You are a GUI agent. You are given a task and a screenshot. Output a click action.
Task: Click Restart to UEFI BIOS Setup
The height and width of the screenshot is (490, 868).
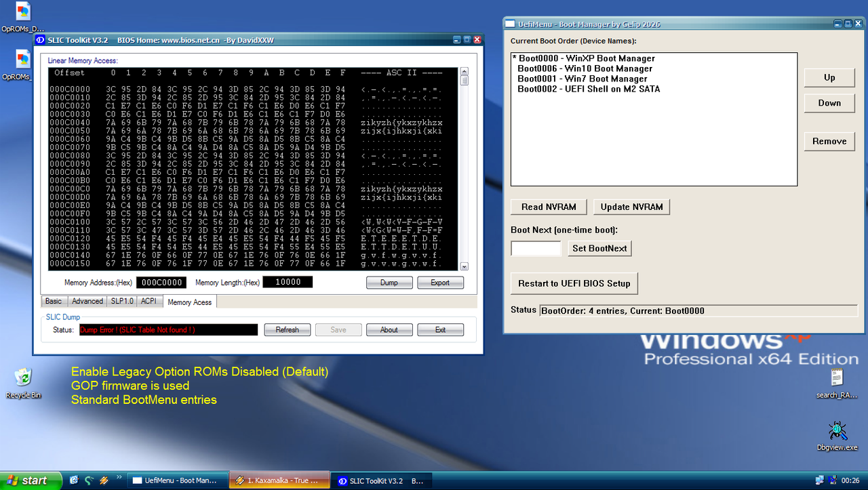click(x=574, y=283)
